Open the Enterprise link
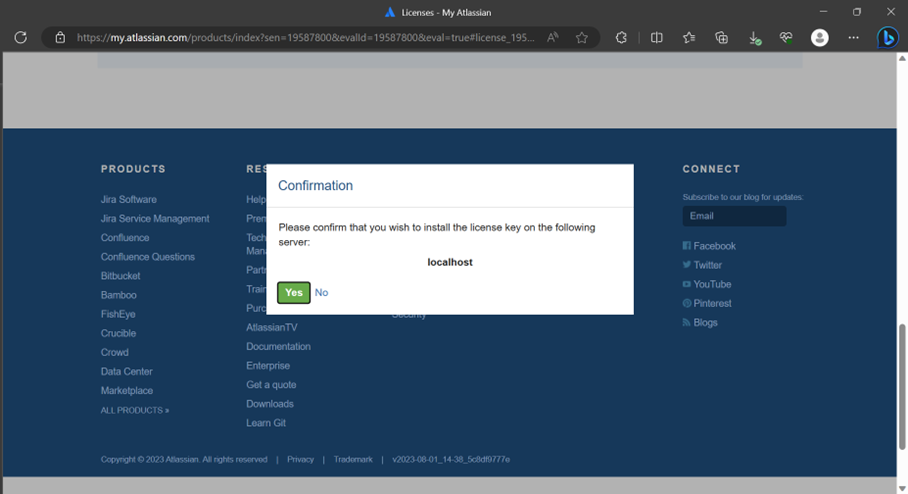 [268, 365]
